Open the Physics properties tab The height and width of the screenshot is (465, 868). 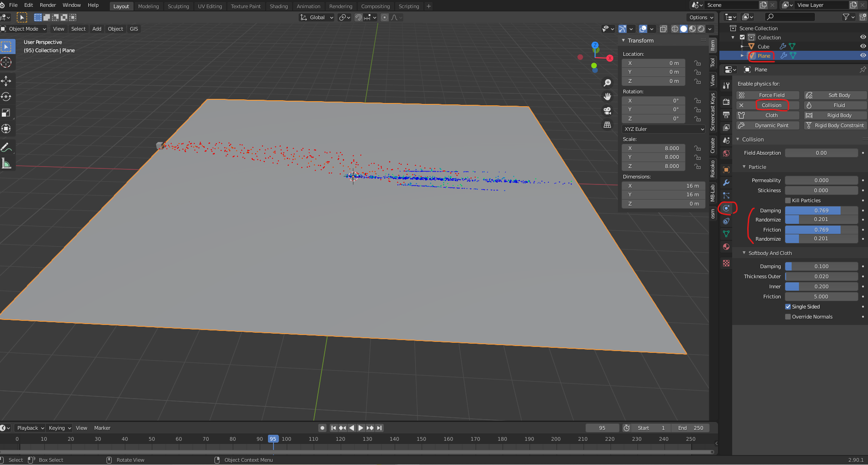tap(726, 208)
